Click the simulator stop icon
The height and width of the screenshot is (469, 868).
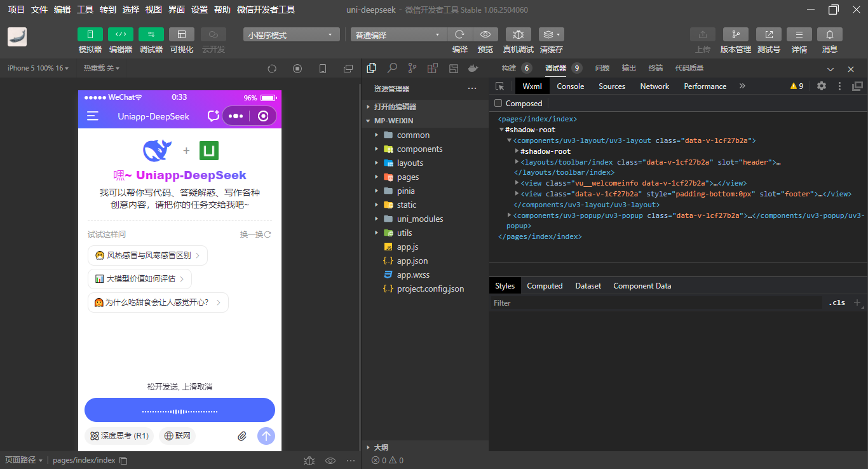297,69
